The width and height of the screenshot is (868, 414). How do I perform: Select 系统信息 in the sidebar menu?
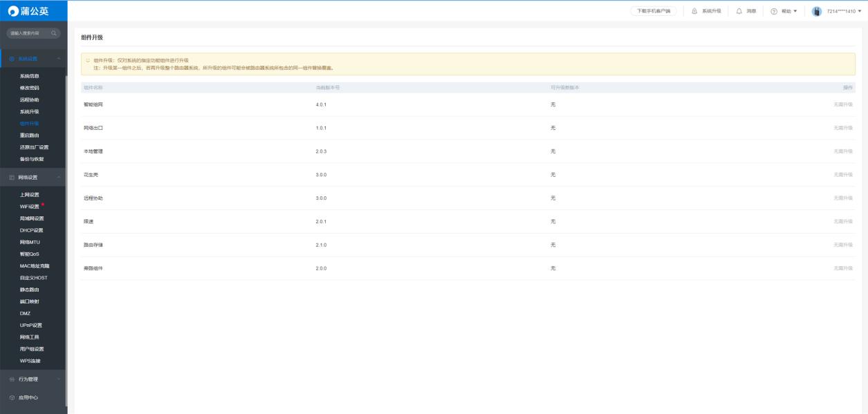click(x=30, y=76)
